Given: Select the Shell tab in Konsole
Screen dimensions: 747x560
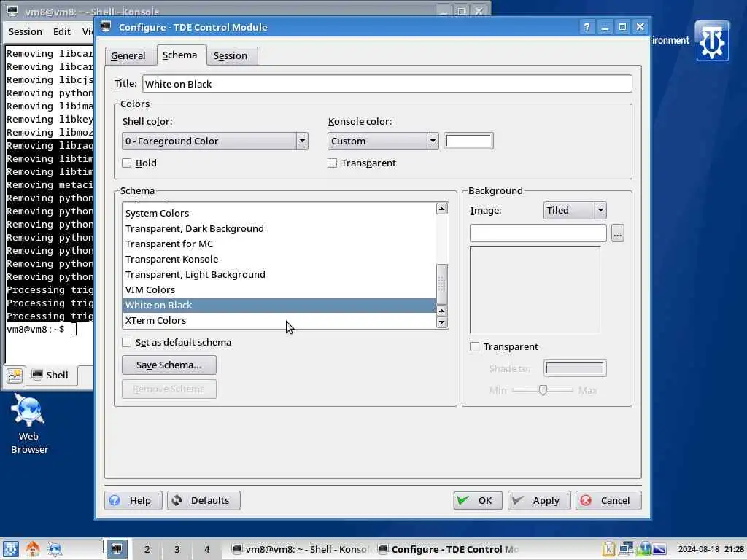Looking at the screenshot, I should click(x=51, y=376).
